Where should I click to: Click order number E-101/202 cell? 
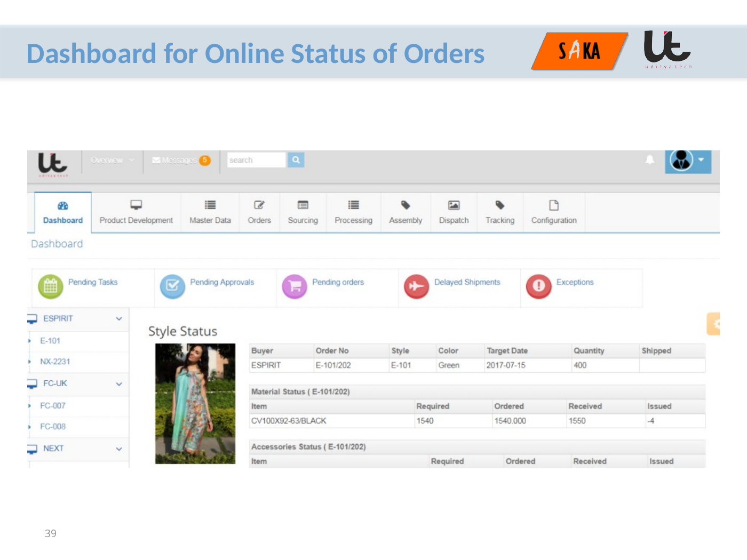(351, 365)
